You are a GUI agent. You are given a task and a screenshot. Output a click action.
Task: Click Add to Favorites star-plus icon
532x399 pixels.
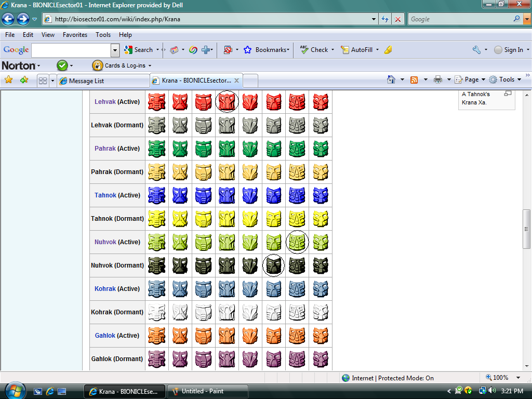(24, 80)
